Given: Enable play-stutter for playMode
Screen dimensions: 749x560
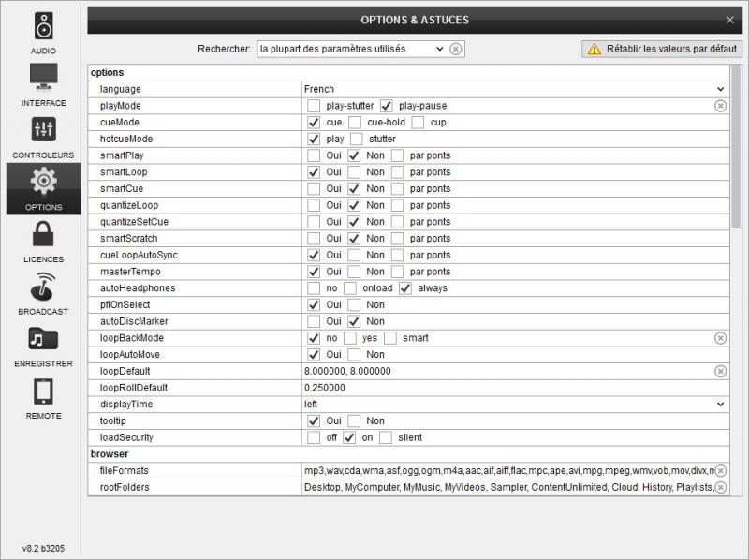Looking at the screenshot, I should coord(314,106).
